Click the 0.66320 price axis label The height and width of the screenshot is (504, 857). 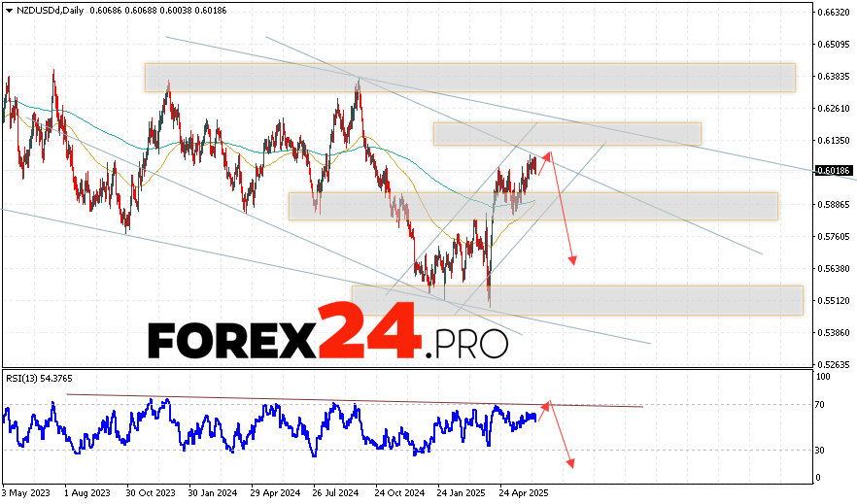(834, 12)
